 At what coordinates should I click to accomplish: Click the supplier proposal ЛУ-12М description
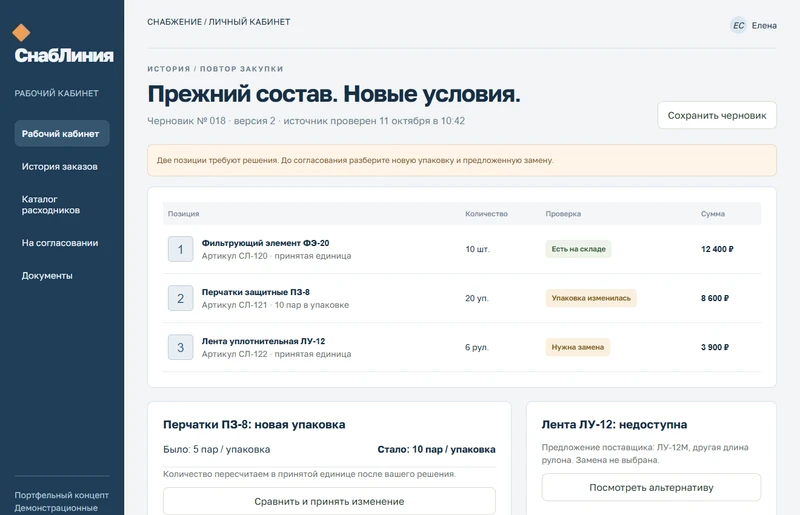(x=645, y=454)
